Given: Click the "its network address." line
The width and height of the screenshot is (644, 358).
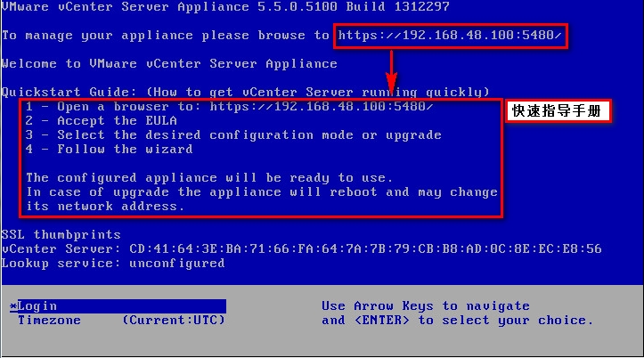Looking at the screenshot, I should coord(105,206).
